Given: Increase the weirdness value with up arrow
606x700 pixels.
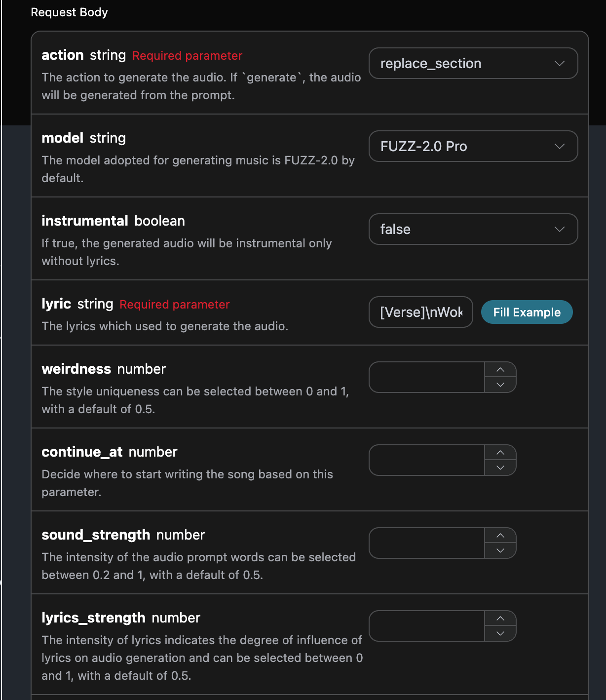Looking at the screenshot, I should tap(500, 370).
